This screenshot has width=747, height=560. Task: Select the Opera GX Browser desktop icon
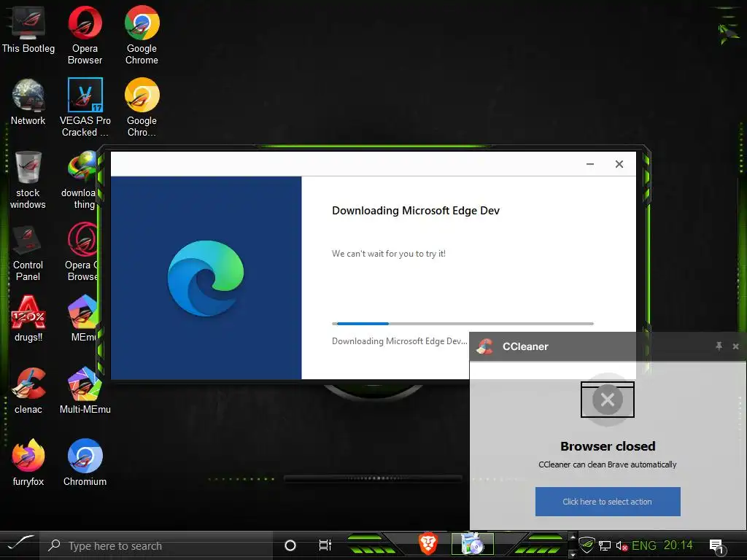(x=82, y=252)
